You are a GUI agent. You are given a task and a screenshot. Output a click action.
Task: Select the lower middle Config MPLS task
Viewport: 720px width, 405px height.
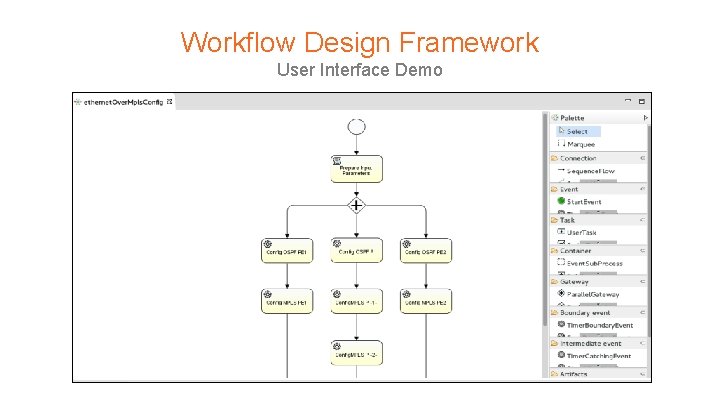(x=356, y=353)
